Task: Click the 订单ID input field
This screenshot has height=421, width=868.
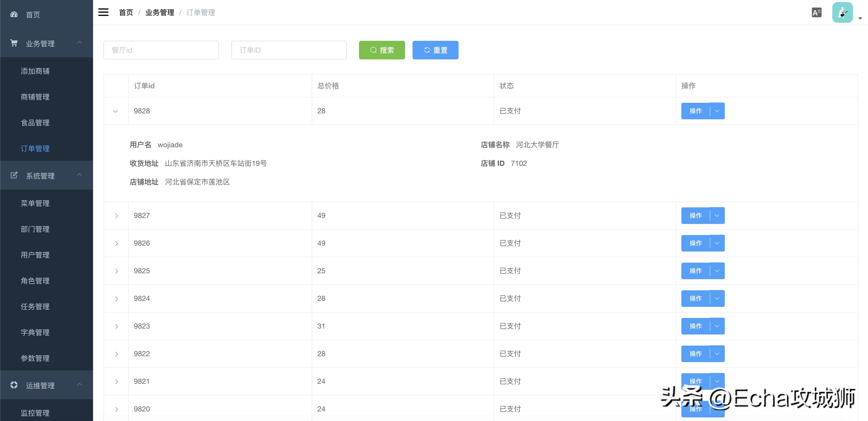Action: [288, 50]
